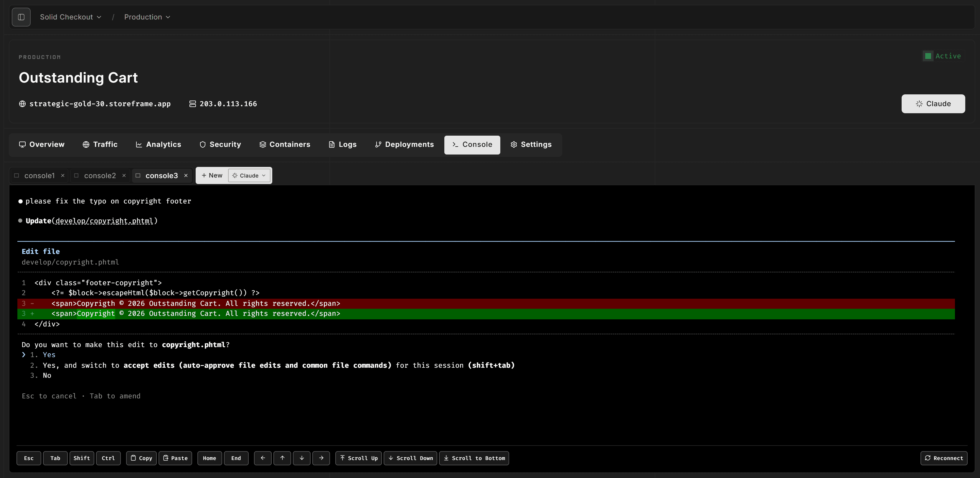Switch to the Containers tab
Viewport: 980px width, 478px height.
click(x=285, y=144)
